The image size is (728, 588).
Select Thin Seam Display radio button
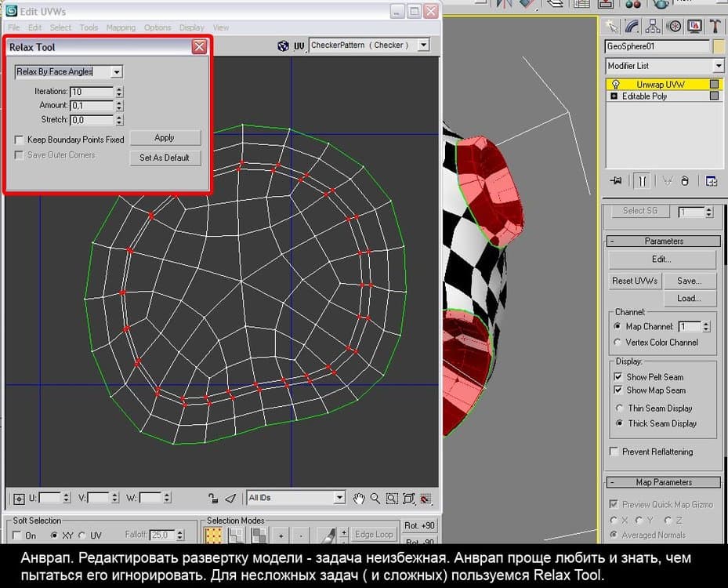tap(619, 408)
